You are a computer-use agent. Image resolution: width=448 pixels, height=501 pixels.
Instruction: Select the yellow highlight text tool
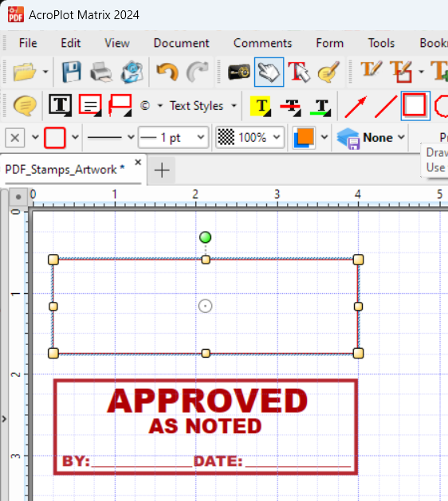tap(261, 106)
